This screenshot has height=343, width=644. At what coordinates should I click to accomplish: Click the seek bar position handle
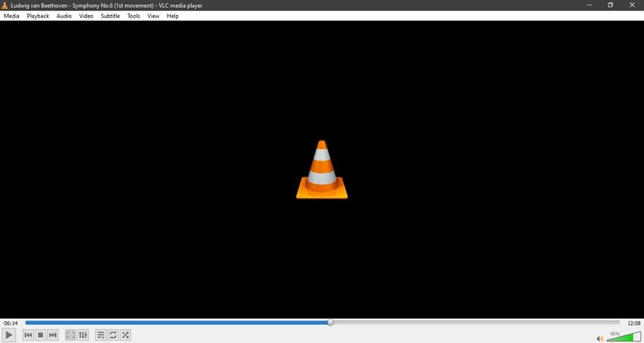click(330, 323)
